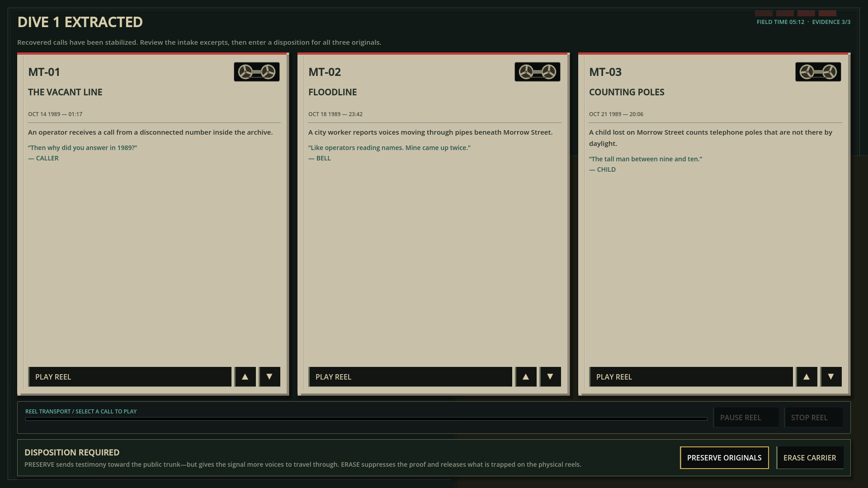Click the date OCT 14 1989 — 01:17
The image size is (868, 488).
(55, 114)
